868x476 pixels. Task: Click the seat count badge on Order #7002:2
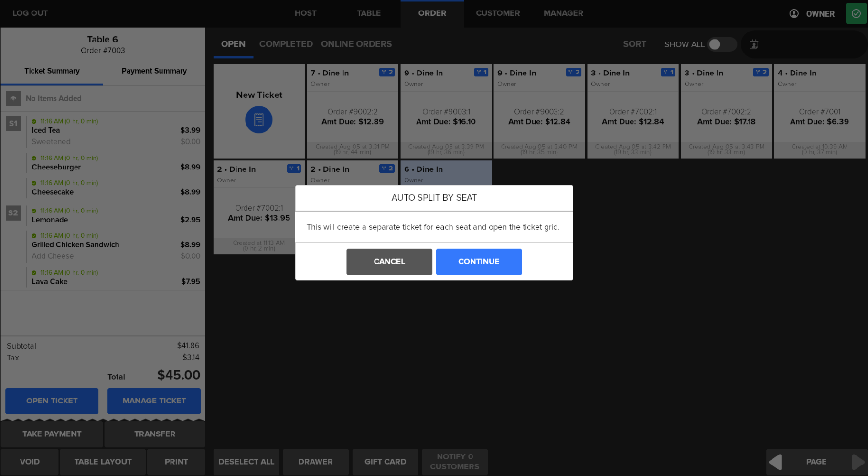click(x=761, y=72)
